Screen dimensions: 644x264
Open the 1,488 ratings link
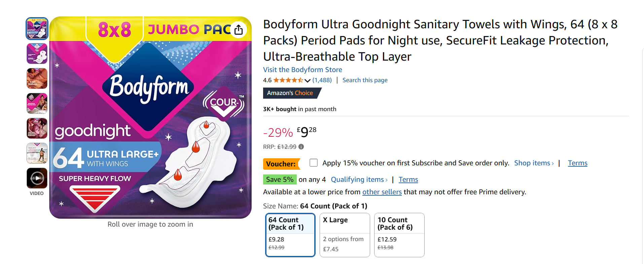click(322, 80)
